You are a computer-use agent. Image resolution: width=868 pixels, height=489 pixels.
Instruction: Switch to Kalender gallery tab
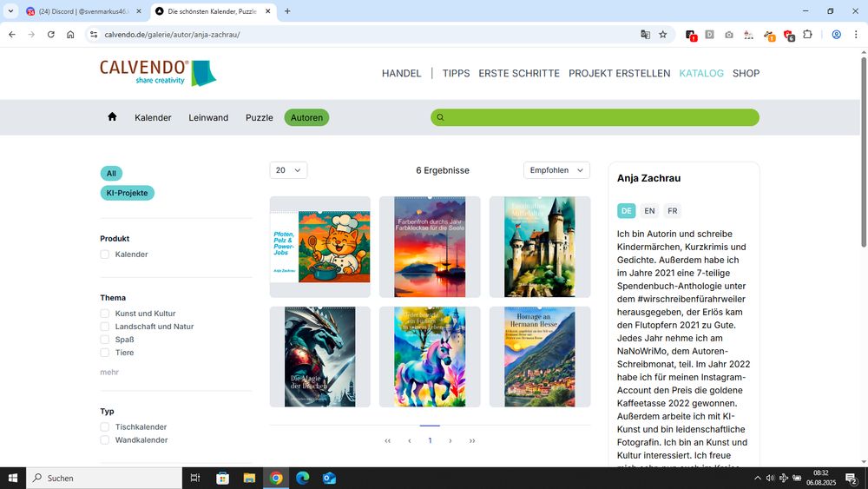click(x=153, y=117)
